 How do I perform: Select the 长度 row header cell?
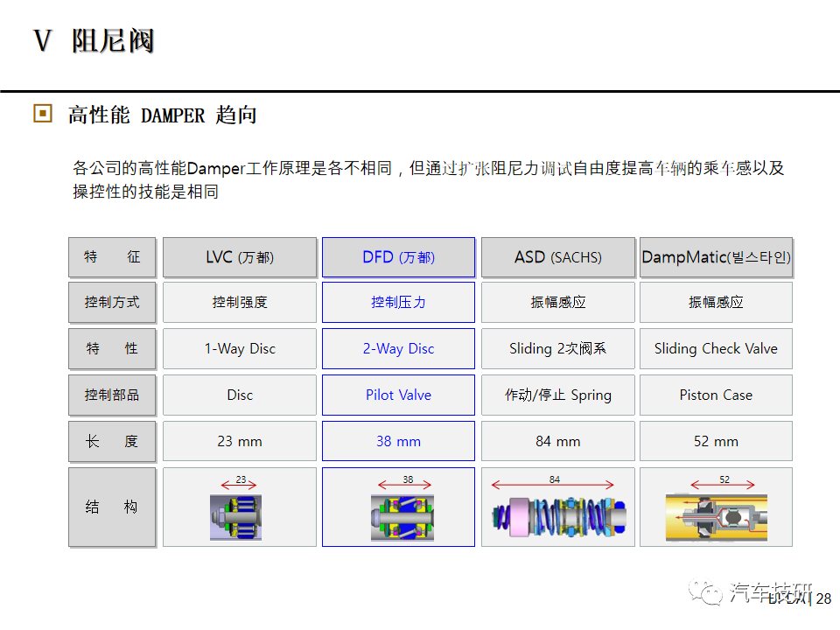click(x=112, y=441)
